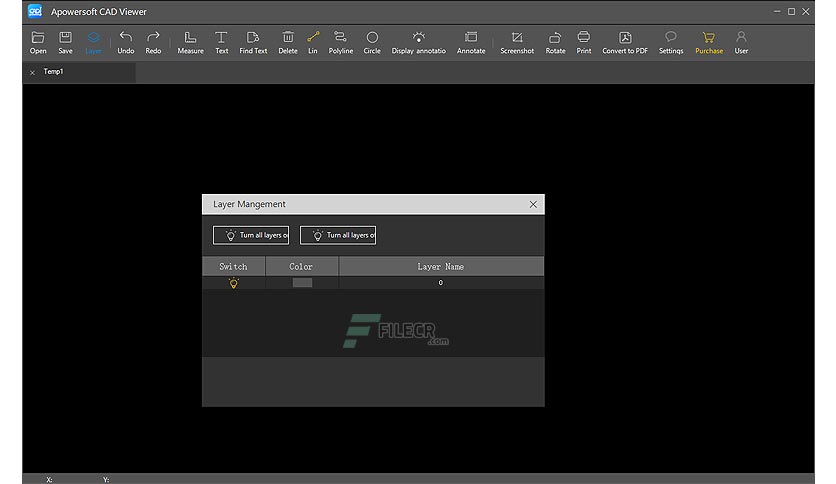Image resolution: width=836 pixels, height=484 pixels.
Task: Close the Layer Mangement dialog
Action: pyautogui.click(x=533, y=204)
